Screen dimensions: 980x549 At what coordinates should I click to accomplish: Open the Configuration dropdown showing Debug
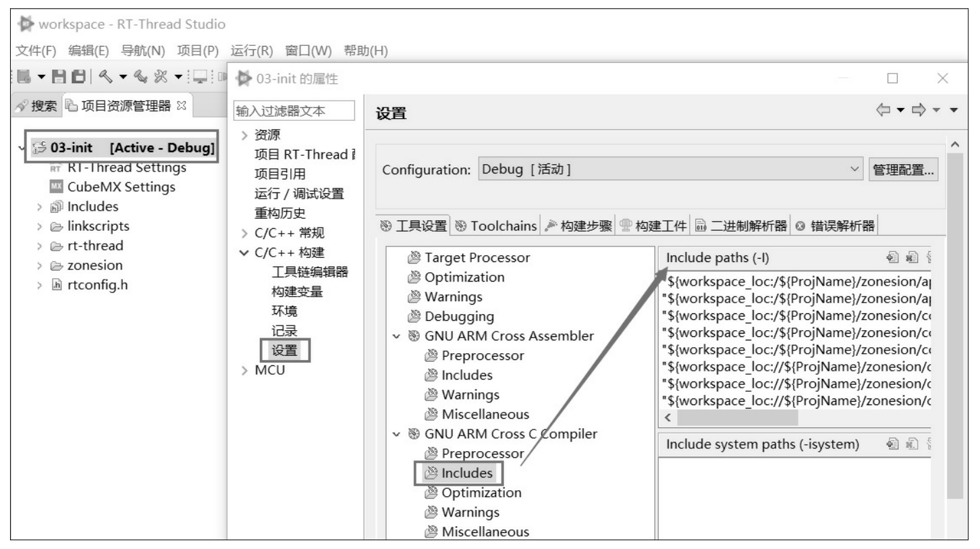tap(670, 169)
